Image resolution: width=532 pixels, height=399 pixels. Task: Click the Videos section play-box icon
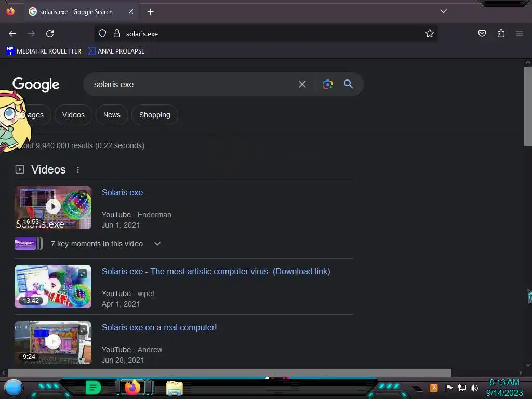(x=20, y=169)
